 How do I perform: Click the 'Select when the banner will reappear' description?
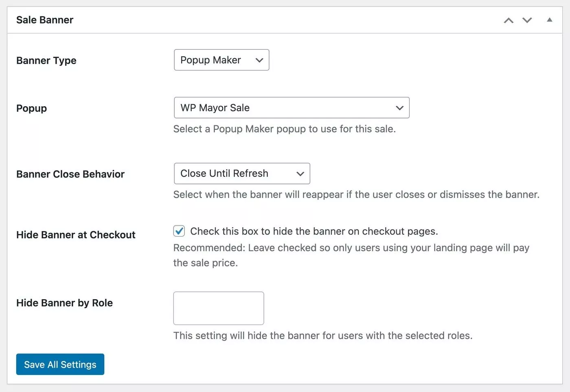[357, 195]
